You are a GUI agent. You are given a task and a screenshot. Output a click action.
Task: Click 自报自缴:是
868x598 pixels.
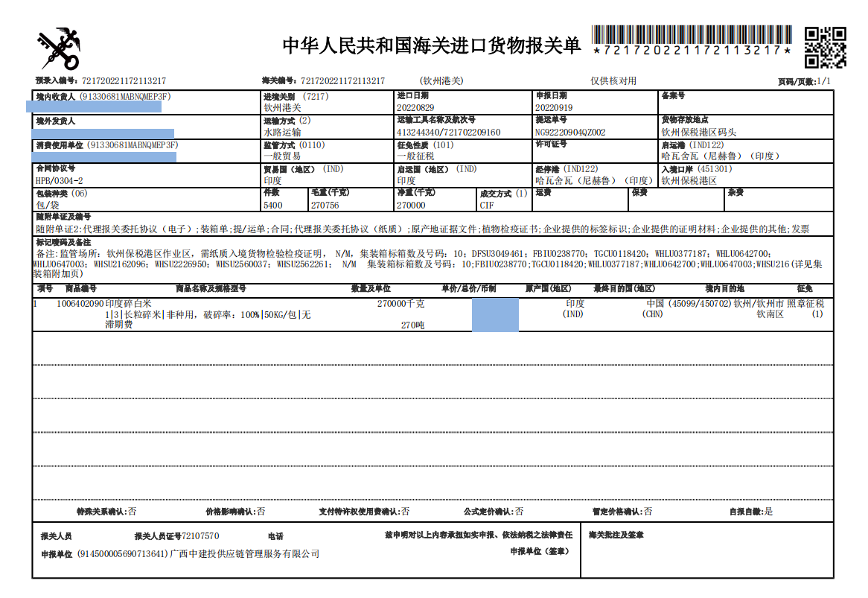pyautogui.click(x=751, y=512)
